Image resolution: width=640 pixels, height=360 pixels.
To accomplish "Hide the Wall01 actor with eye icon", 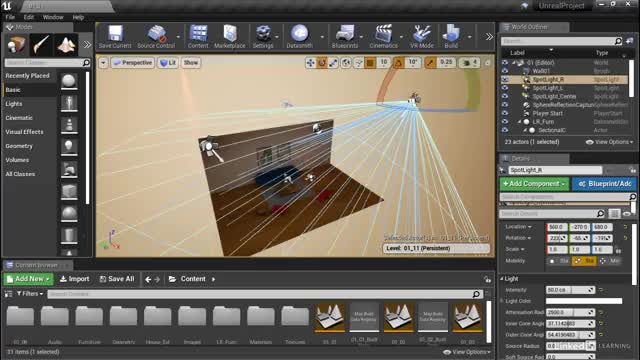I will coord(505,71).
